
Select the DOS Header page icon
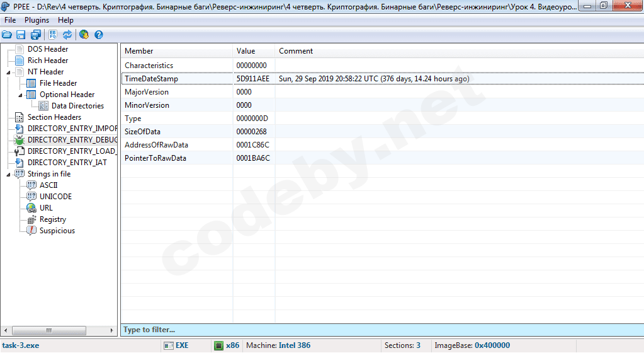[x=19, y=49]
